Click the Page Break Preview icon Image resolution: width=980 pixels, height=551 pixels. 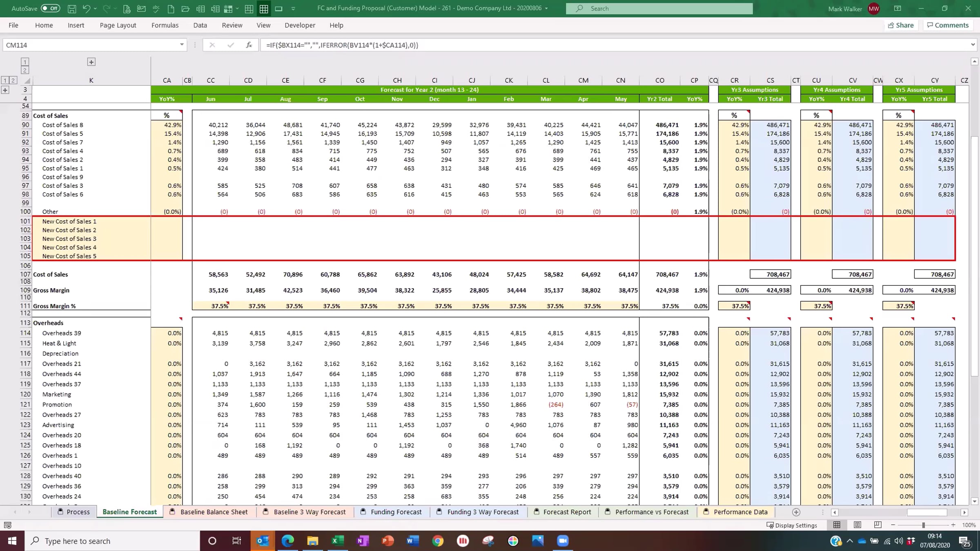[x=878, y=525]
